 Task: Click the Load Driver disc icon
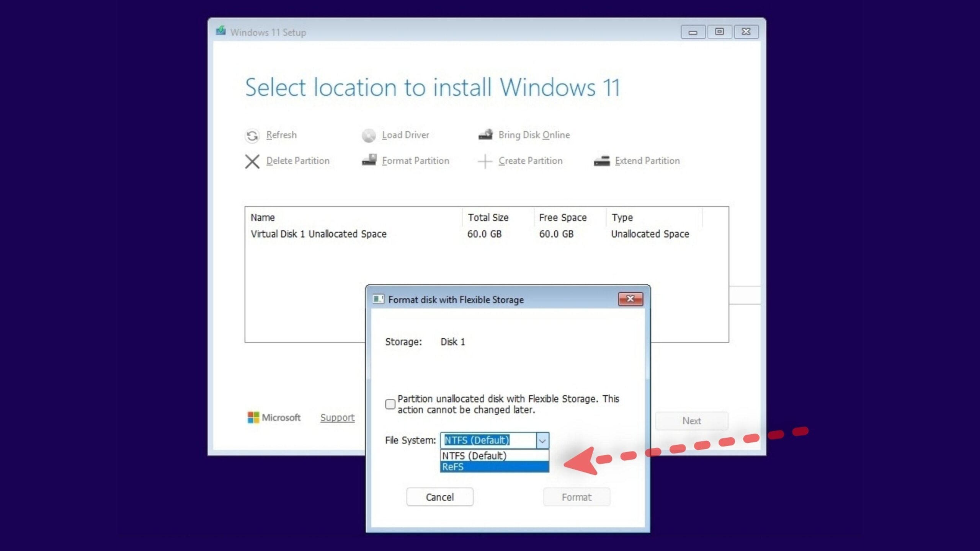point(369,135)
